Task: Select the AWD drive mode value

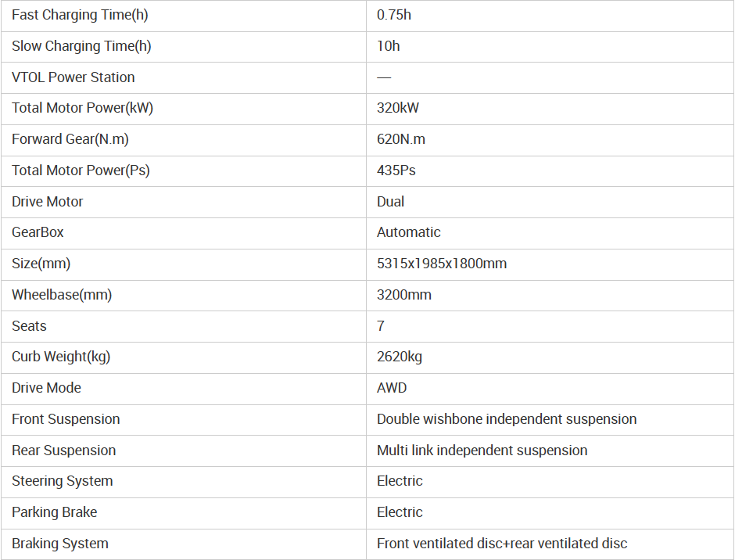Action: tap(392, 388)
